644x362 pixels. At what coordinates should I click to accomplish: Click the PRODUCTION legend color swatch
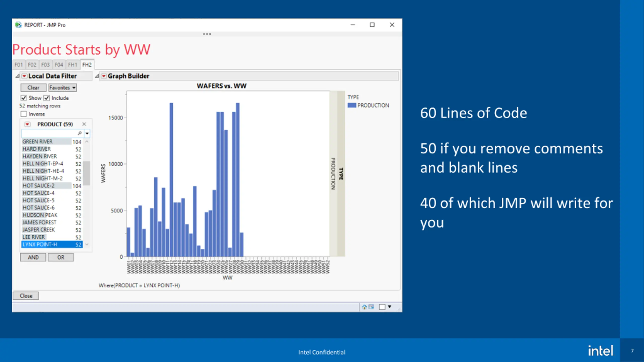352,105
